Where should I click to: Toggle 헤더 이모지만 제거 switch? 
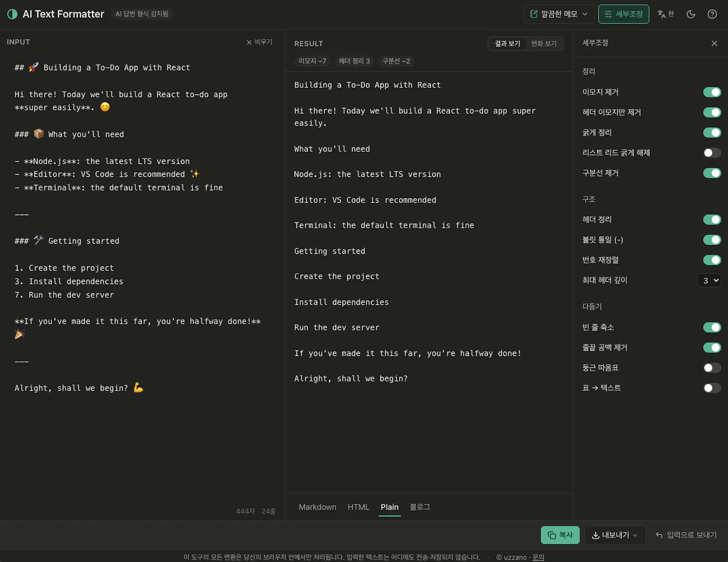(x=712, y=112)
